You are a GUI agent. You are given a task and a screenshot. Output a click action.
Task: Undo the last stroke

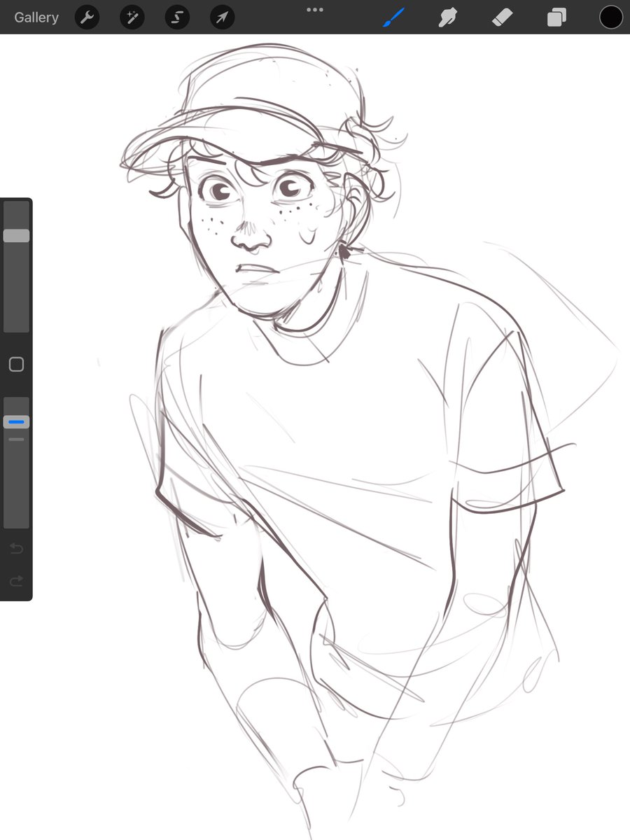tap(16, 549)
